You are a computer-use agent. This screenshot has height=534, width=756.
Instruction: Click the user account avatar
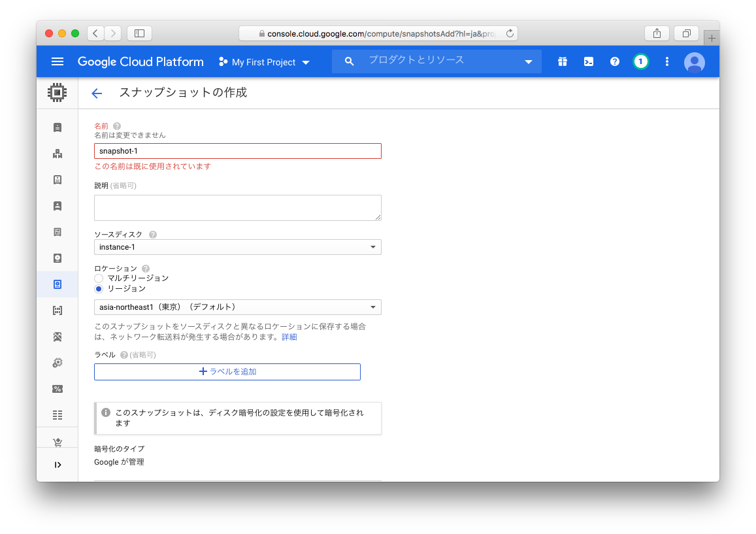(x=694, y=62)
